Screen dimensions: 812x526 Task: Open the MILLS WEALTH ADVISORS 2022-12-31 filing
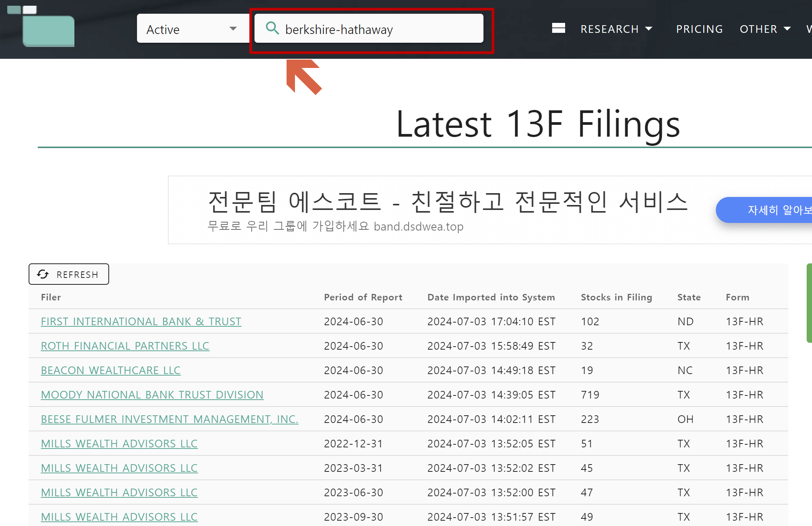click(119, 443)
